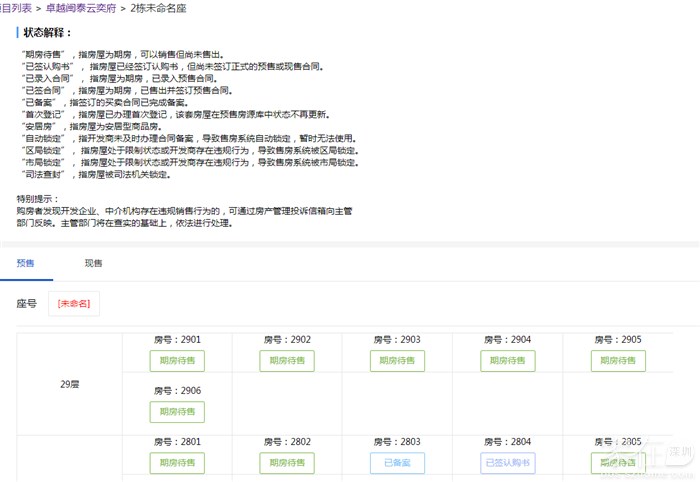Open 期房待售 status for room 2902
This screenshot has width=700, height=482.
coord(287,361)
